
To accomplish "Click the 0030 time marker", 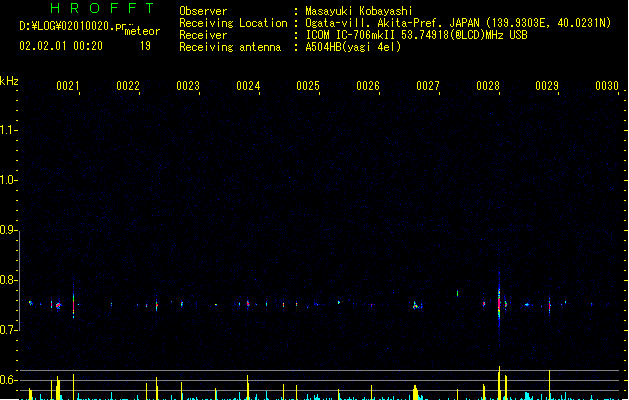I will (607, 86).
